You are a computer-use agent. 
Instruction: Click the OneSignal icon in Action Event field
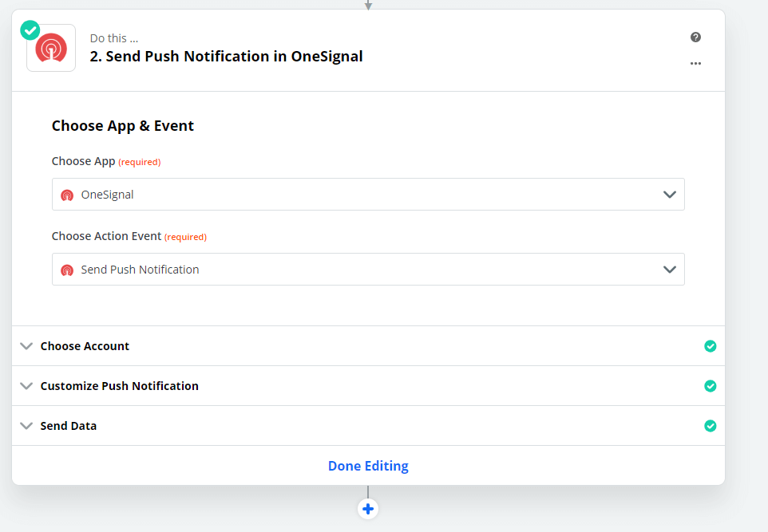[67, 270]
